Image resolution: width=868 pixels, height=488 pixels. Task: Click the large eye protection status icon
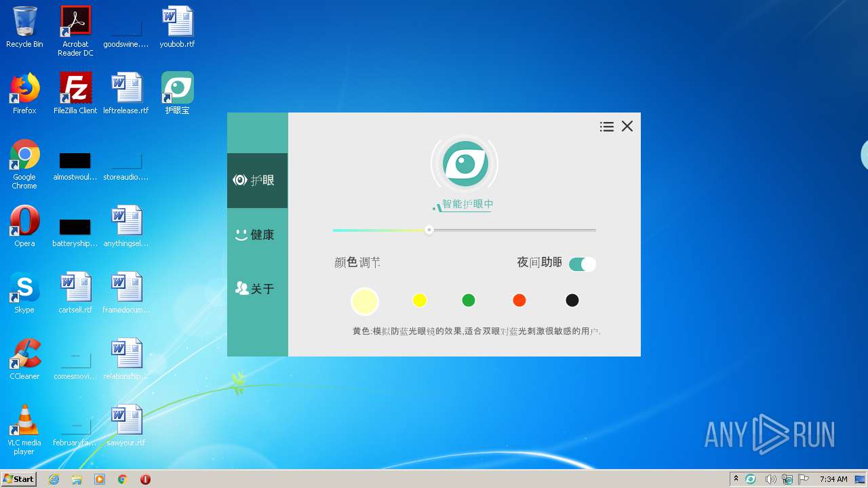465,164
